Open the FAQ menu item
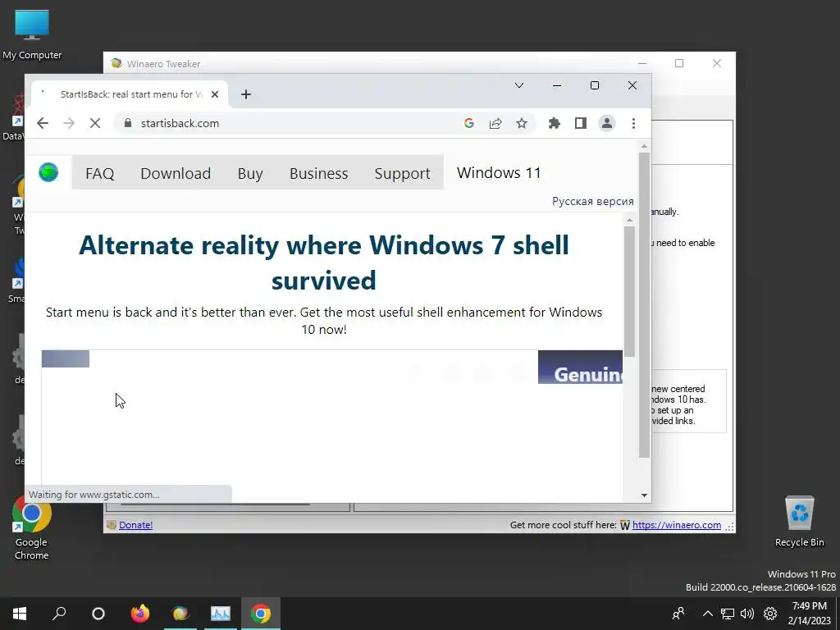The height and width of the screenshot is (630, 840). [x=99, y=173]
